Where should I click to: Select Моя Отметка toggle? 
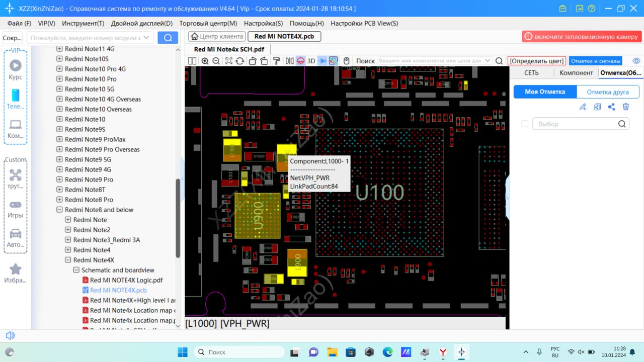(x=545, y=92)
